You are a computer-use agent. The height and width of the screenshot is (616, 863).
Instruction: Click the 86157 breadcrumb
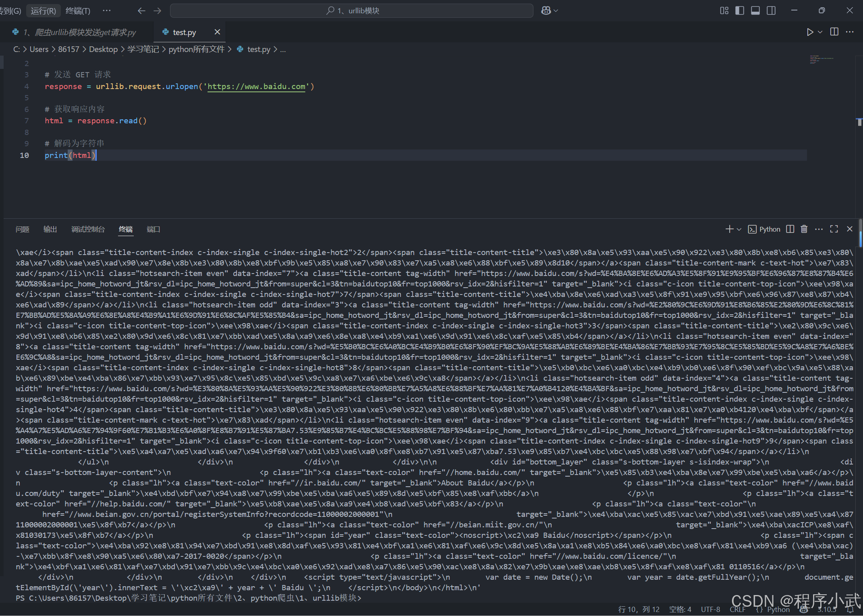(x=68, y=49)
